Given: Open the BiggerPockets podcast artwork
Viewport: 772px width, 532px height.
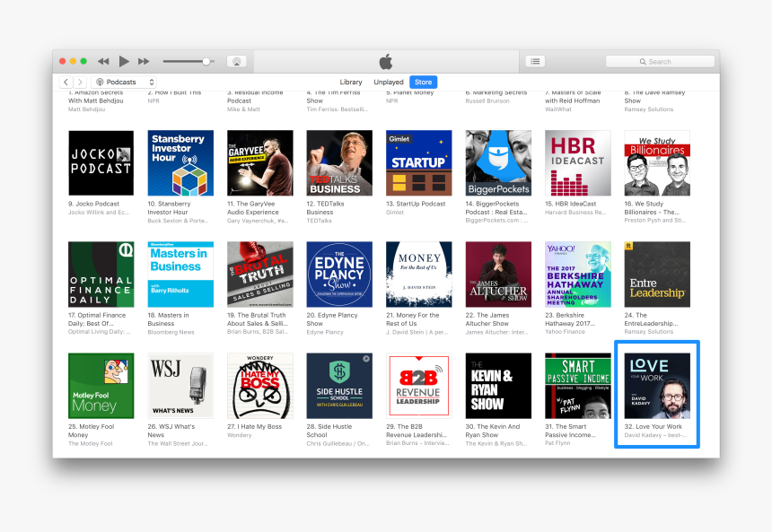Looking at the screenshot, I should click(498, 163).
